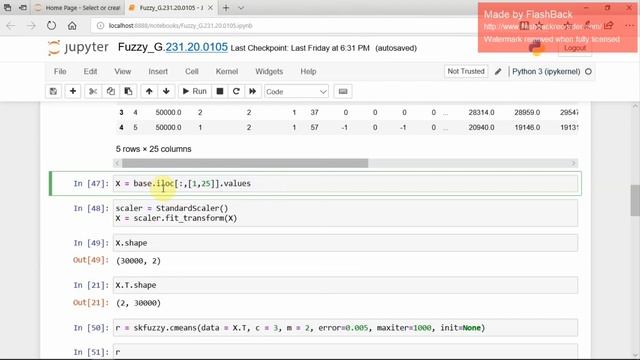Open the command palette keyboard icon
Image resolution: width=640 pixels, height=360 pixels.
coord(343,91)
